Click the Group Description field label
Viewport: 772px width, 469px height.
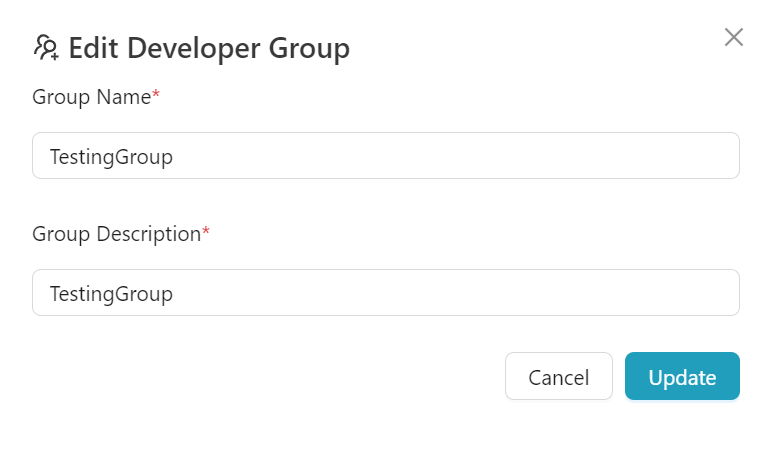(116, 234)
